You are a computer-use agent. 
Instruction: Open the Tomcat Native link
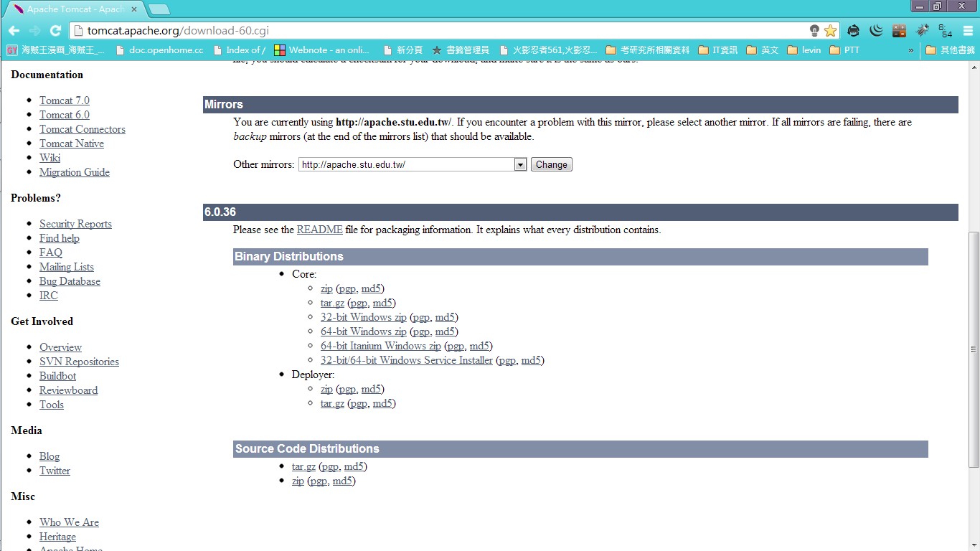point(72,143)
